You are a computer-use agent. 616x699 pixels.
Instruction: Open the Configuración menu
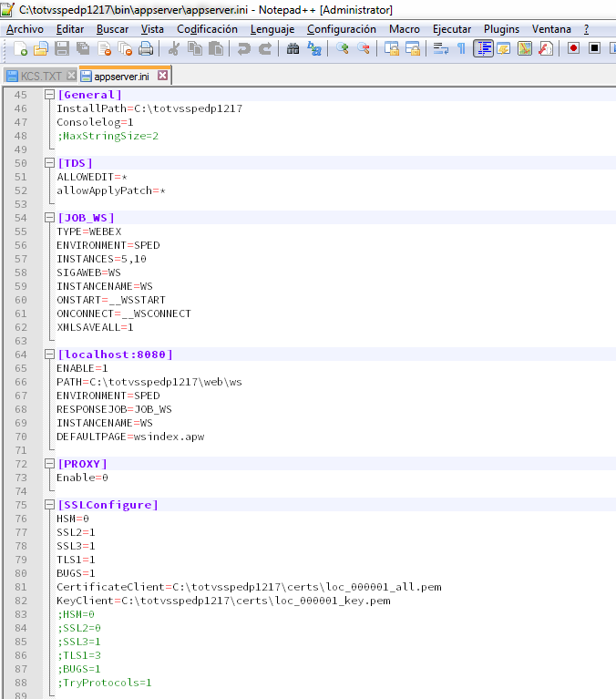point(342,29)
